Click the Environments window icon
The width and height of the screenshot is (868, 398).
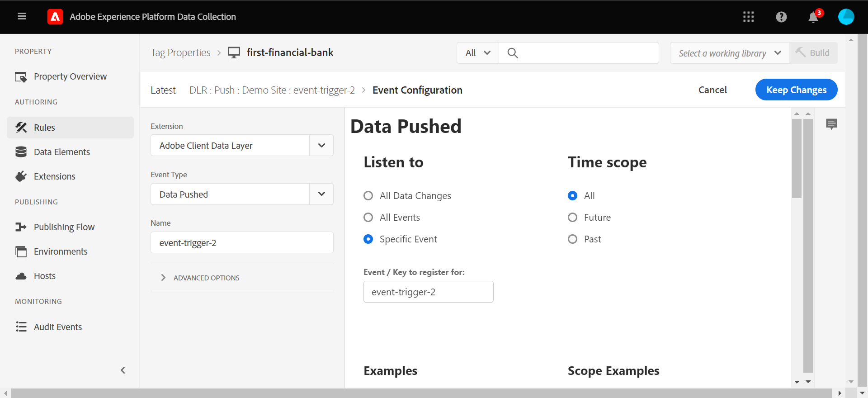[x=21, y=251]
